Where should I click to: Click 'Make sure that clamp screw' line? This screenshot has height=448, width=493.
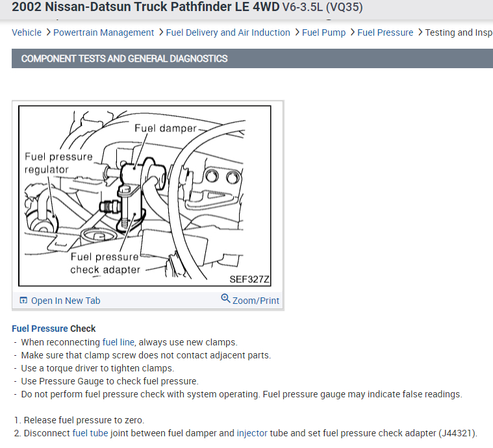point(146,355)
